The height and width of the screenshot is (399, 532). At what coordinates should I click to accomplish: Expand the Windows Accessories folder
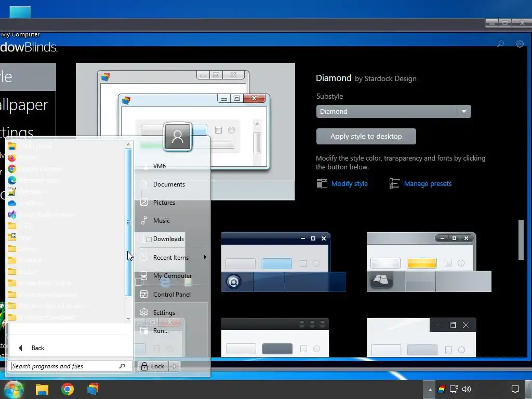(66, 295)
